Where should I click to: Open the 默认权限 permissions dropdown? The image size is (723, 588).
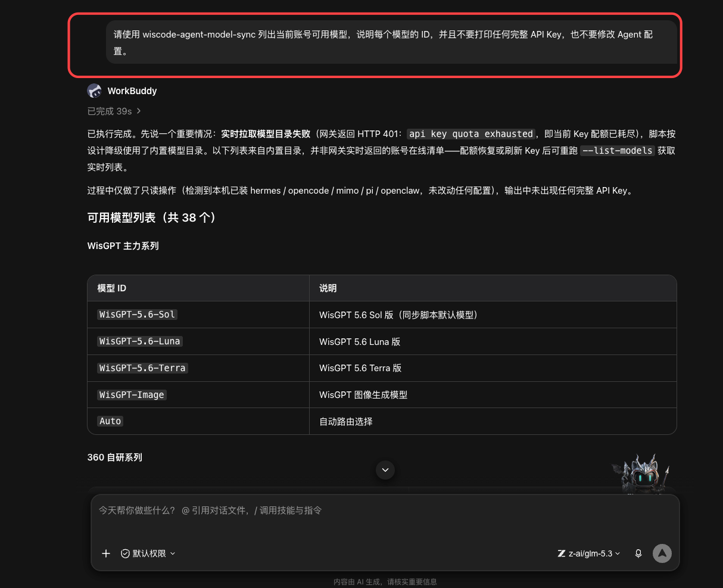[x=148, y=553]
